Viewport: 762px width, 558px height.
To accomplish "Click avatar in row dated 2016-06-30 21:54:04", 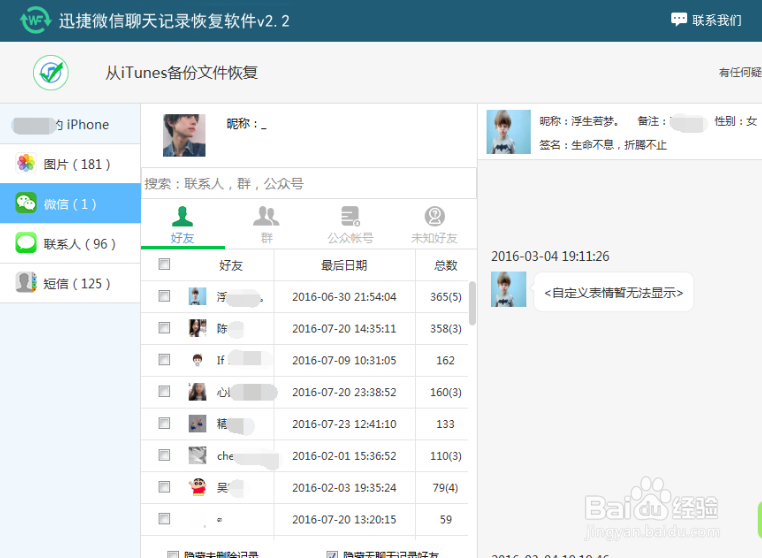I will pyautogui.click(x=197, y=296).
